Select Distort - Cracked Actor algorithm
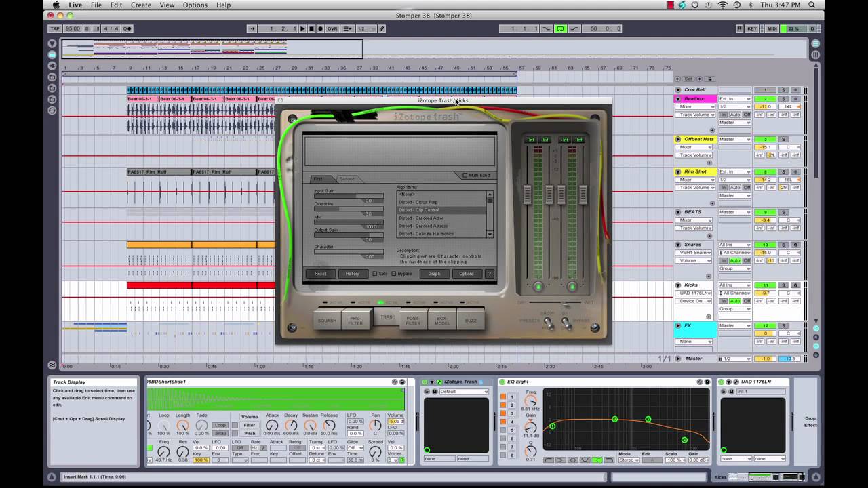The image size is (868, 488). tap(441, 218)
